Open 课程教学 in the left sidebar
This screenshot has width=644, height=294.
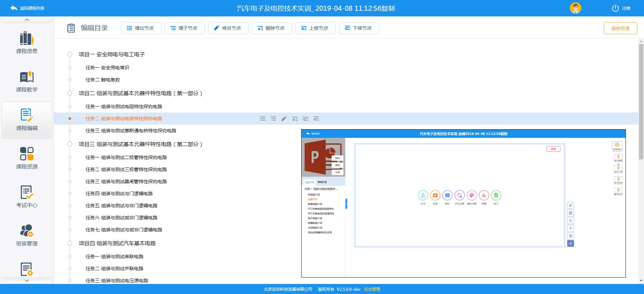click(x=27, y=81)
